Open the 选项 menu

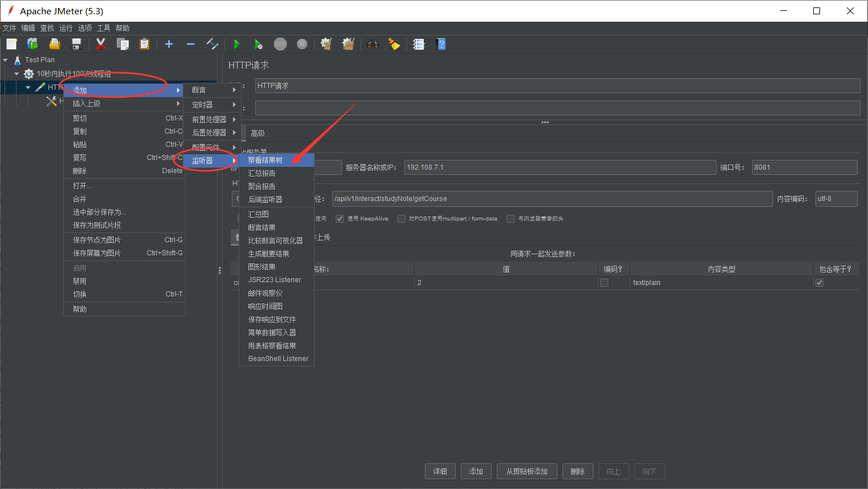(85, 28)
